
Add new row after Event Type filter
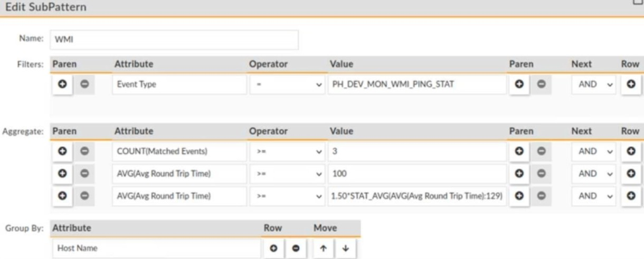point(630,85)
